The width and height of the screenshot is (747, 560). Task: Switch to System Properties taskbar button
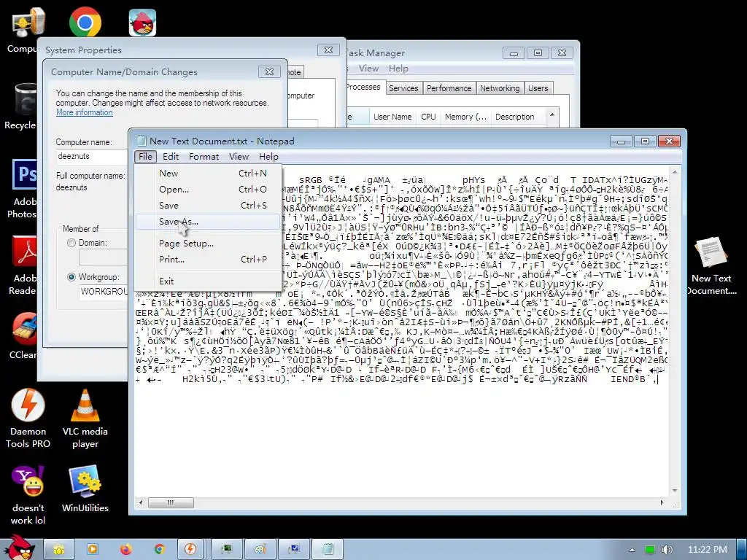[293, 550]
